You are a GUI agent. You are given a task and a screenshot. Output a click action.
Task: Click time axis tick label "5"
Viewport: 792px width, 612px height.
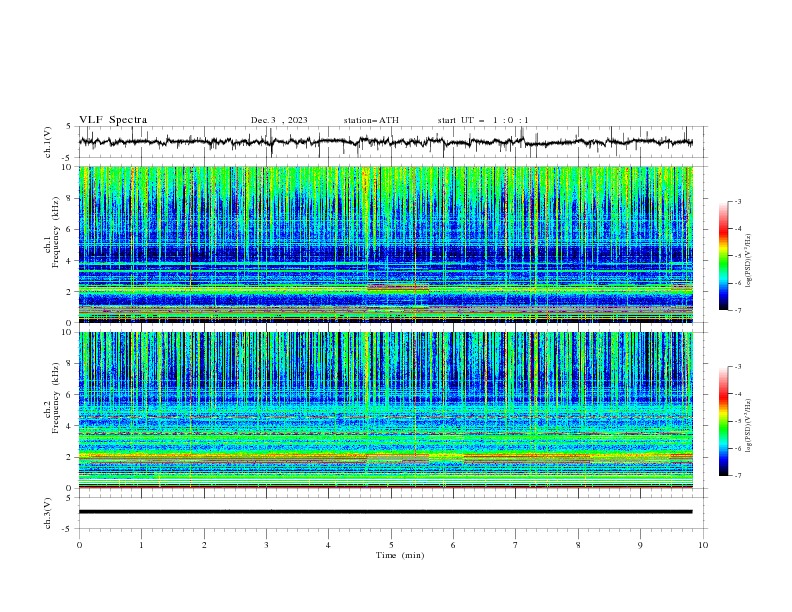pos(391,545)
